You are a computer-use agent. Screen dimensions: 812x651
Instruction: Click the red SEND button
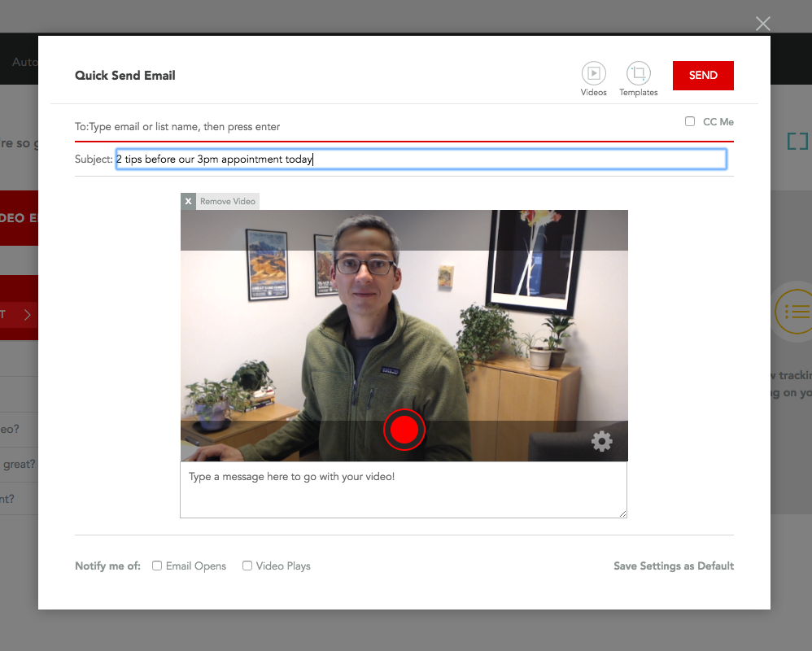pyautogui.click(x=703, y=76)
